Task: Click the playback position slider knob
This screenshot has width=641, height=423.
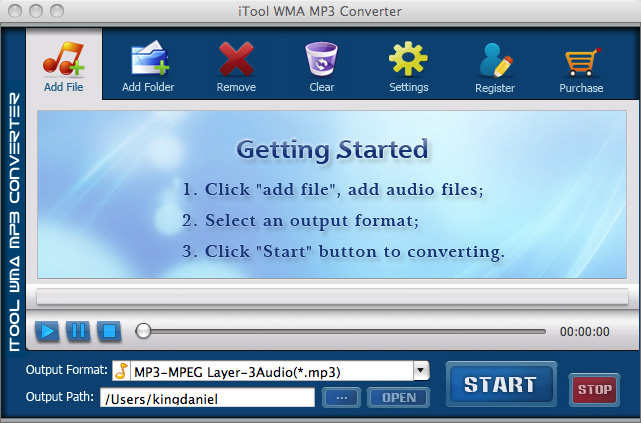Action: tap(143, 331)
